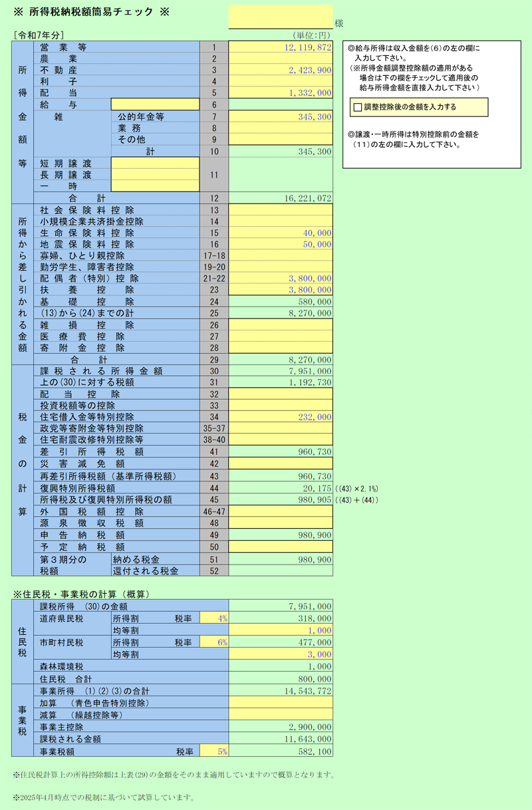The image size is (532, 810).
Task: Select the 道府県民税 均等割 cell 1,000
Action: (x=281, y=630)
